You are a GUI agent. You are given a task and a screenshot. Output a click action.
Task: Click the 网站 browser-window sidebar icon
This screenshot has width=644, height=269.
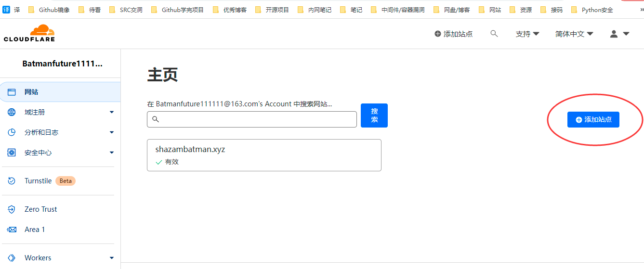coord(12,92)
